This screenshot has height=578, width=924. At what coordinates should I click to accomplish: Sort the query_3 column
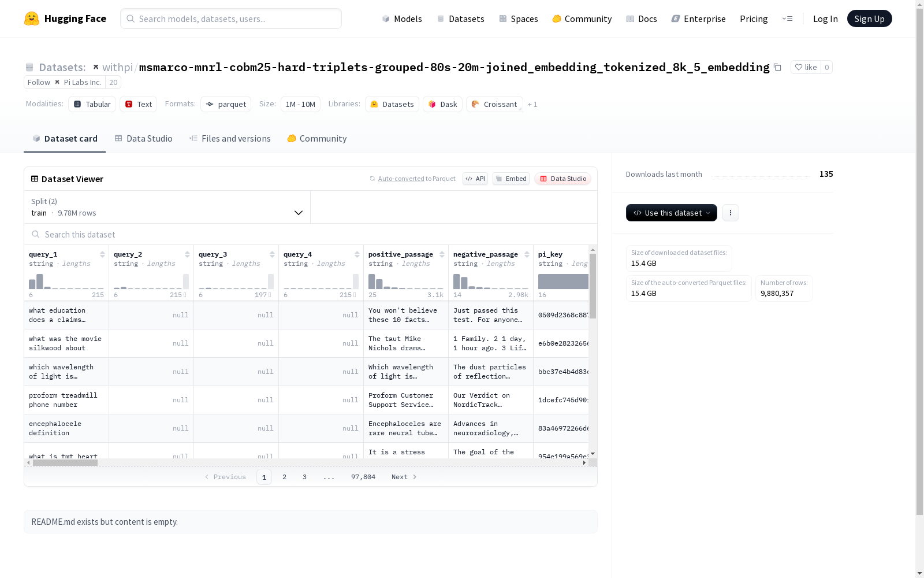point(272,254)
